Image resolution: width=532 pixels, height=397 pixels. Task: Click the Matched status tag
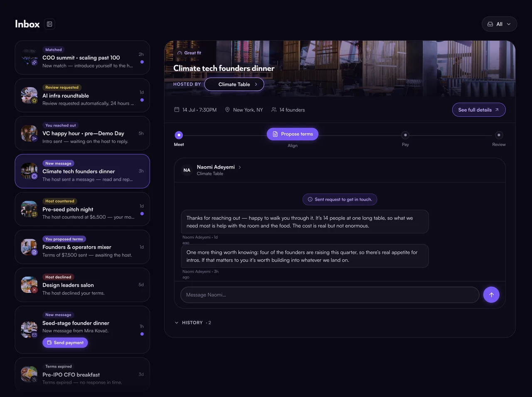tap(54, 49)
